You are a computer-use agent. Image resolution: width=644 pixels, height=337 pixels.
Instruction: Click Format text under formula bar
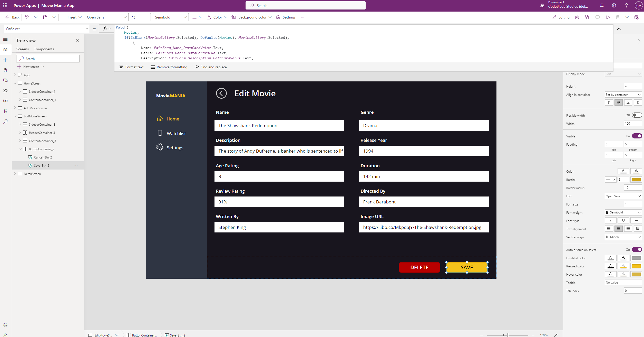131,67
